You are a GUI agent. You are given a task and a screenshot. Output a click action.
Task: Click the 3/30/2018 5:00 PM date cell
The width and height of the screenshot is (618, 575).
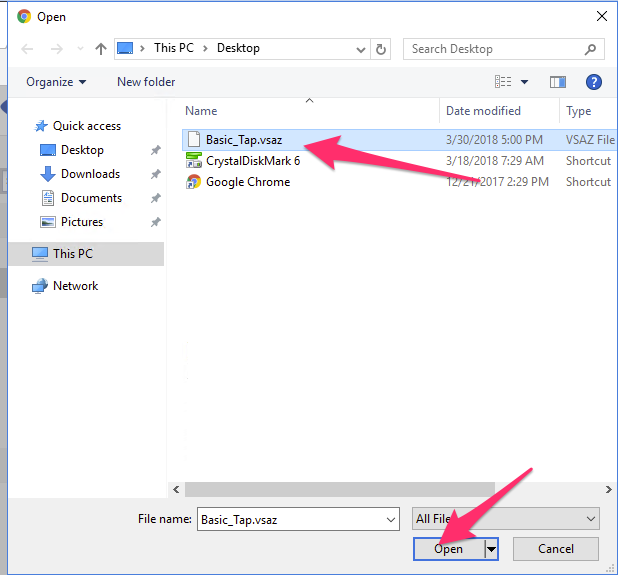[494, 140]
